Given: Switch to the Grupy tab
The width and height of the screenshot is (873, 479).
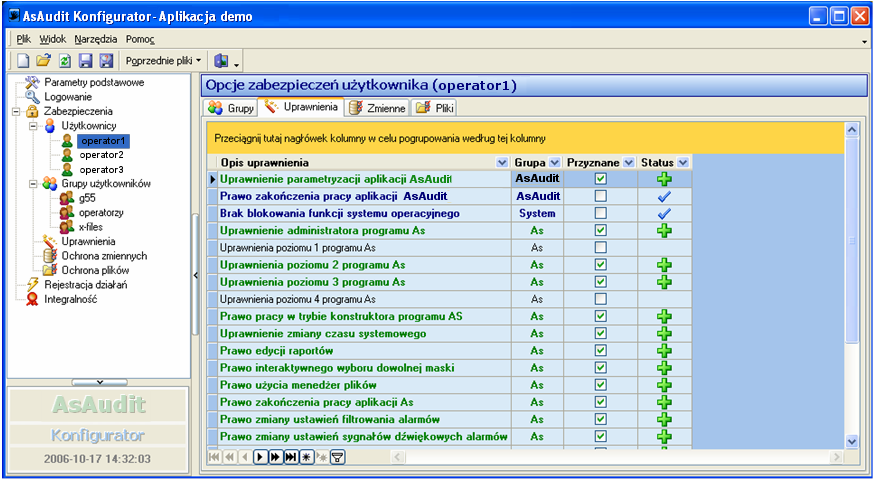Looking at the screenshot, I should [x=230, y=107].
